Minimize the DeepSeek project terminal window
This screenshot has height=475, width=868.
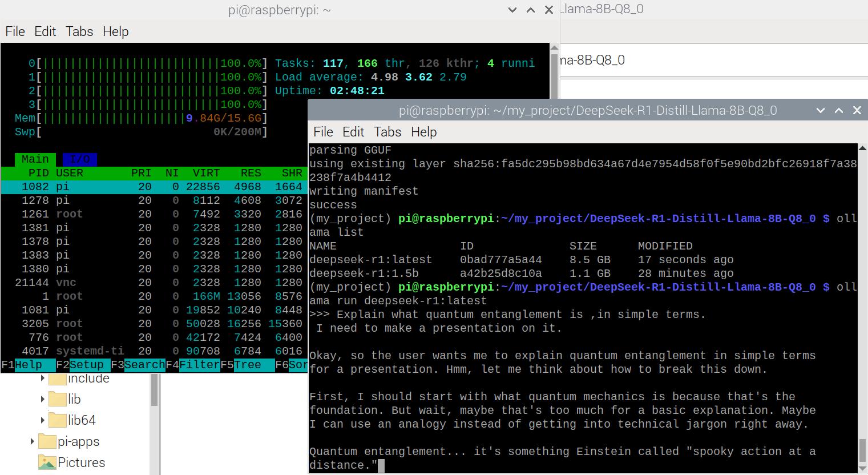[x=820, y=111]
